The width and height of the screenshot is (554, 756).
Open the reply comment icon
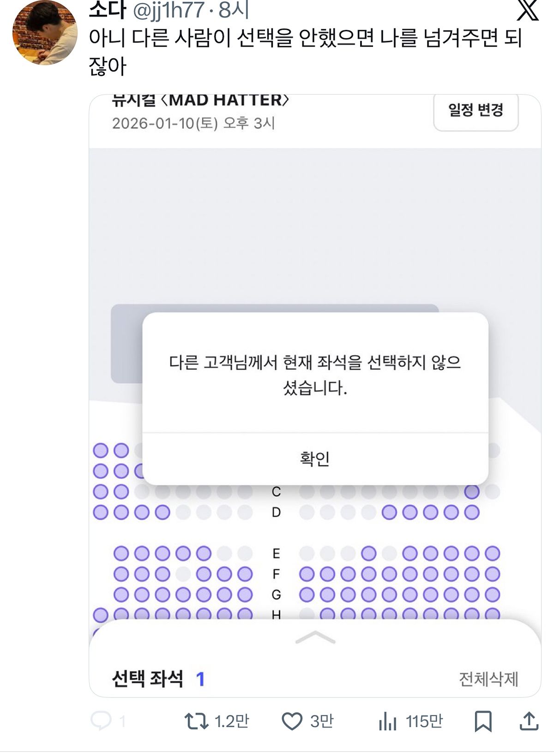pos(101,720)
